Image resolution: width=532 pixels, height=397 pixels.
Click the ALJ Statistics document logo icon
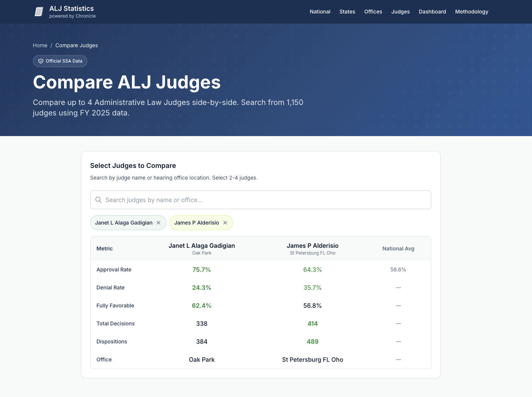click(39, 11)
